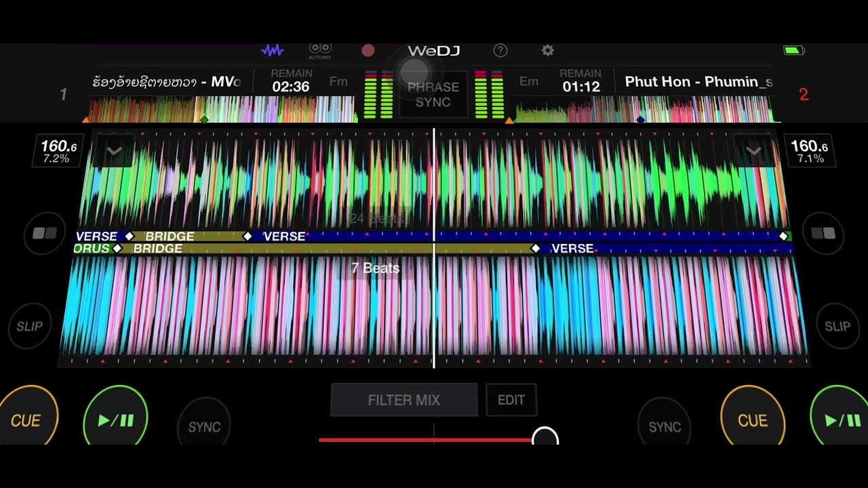Tap the 7 Beats indicator
Image resolution: width=868 pixels, height=488 pixels.
[x=375, y=268]
